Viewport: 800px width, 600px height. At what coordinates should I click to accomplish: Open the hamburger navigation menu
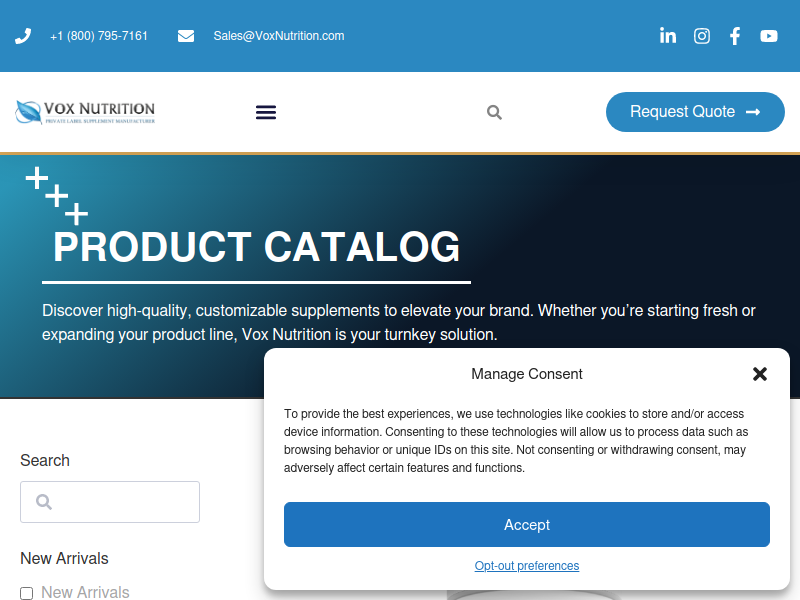coord(266,112)
